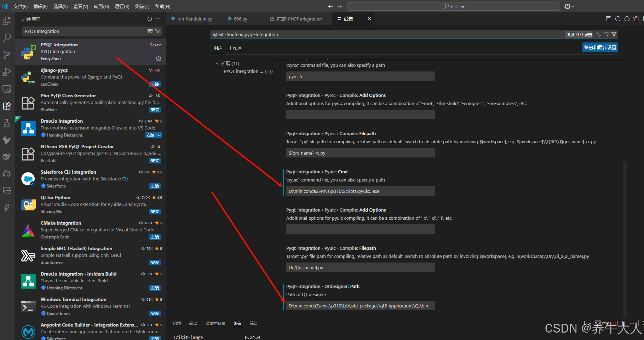
Task: Filter extensions with the funnel icon
Action: point(158,31)
